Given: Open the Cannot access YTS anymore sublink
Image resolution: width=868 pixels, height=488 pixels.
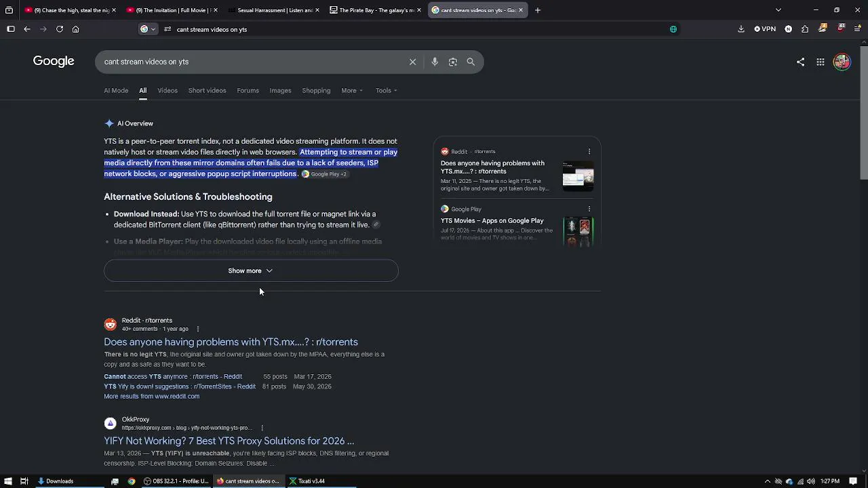Looking at the screenshot, I should point(173,377).
